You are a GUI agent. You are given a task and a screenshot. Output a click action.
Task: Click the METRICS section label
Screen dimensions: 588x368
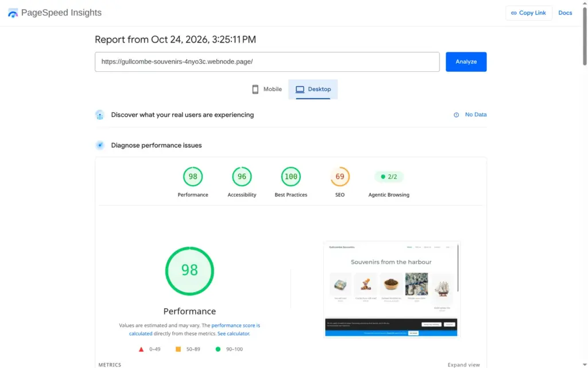point(110,365)
